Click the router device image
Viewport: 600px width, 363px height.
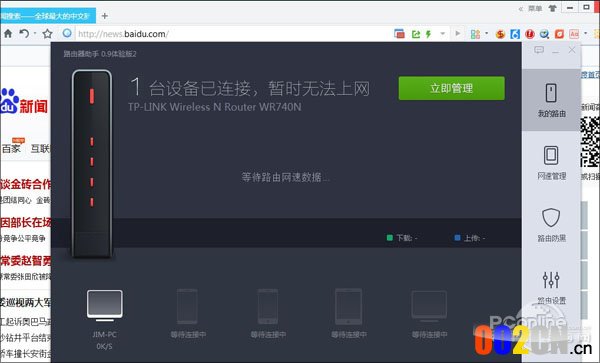coord(92,164)
